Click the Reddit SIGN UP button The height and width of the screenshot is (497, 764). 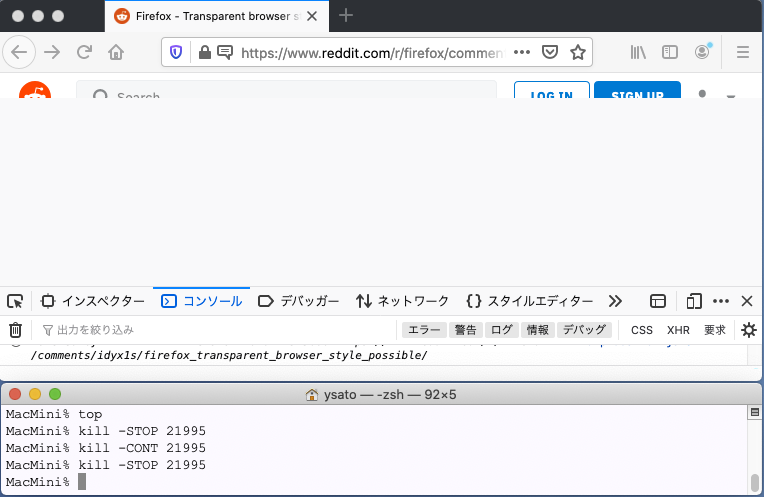point(637,93)
